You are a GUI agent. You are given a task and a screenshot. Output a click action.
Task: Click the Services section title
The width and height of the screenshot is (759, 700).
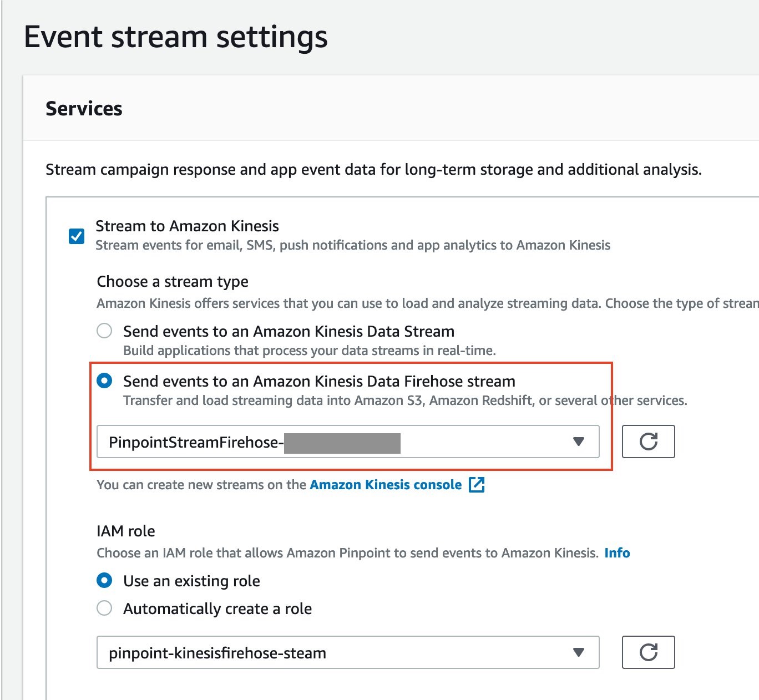pyautogui.click(x=84, y=109)
